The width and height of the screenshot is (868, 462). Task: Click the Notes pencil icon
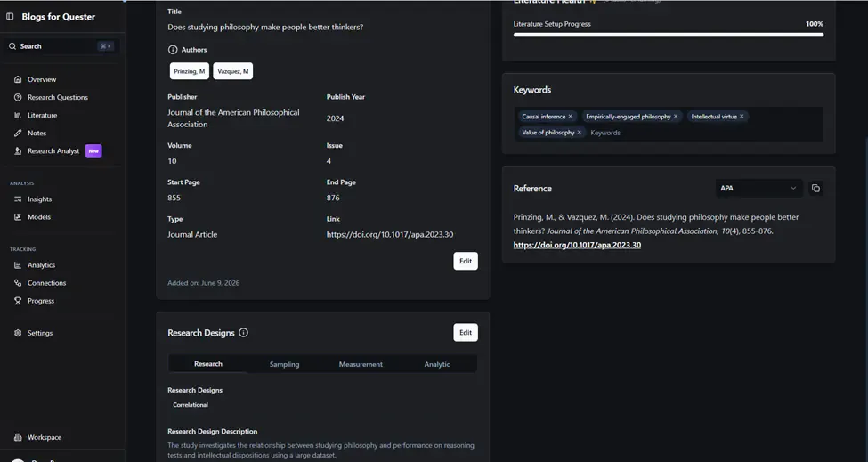tap(18, 133)
